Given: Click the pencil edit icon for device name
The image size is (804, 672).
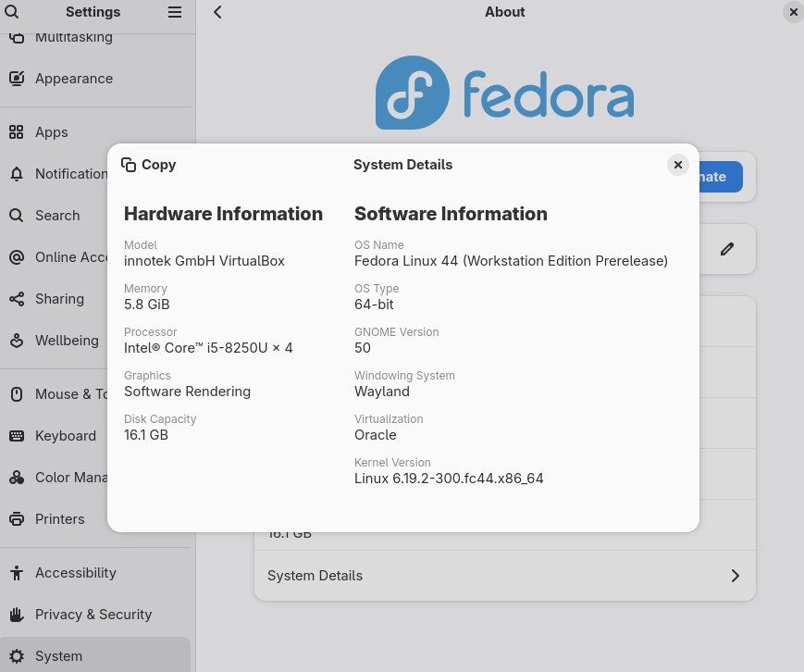Looking at the screenshot, I should [728, 249].
